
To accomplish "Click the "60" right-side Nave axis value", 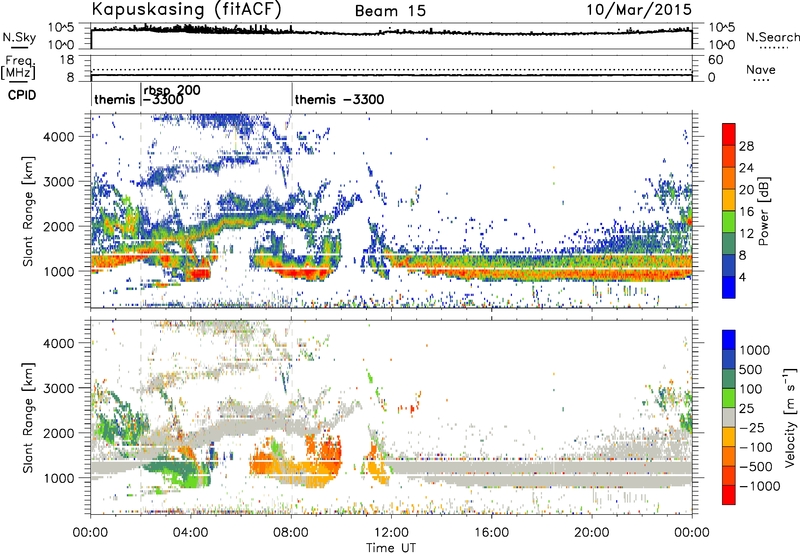I will coord(715,60).
